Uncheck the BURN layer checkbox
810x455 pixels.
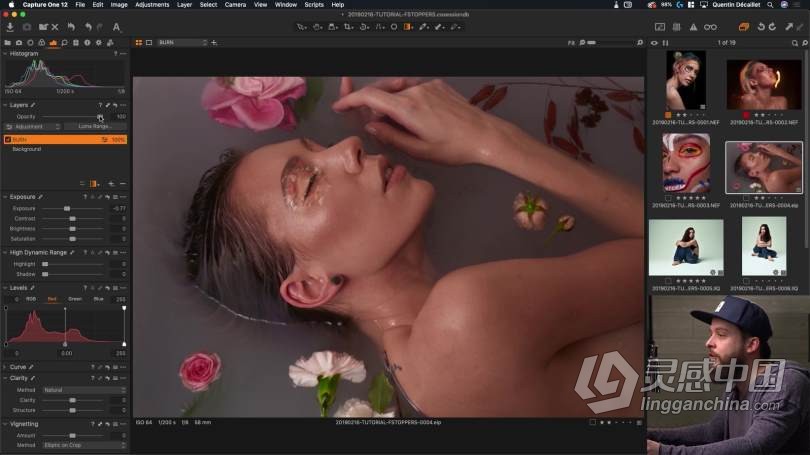(x=8, y=139)
